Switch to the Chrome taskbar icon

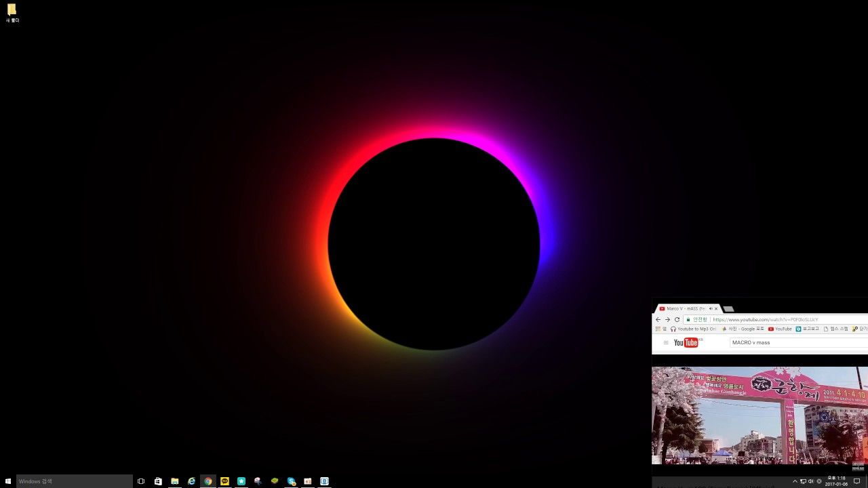point(208,481)
